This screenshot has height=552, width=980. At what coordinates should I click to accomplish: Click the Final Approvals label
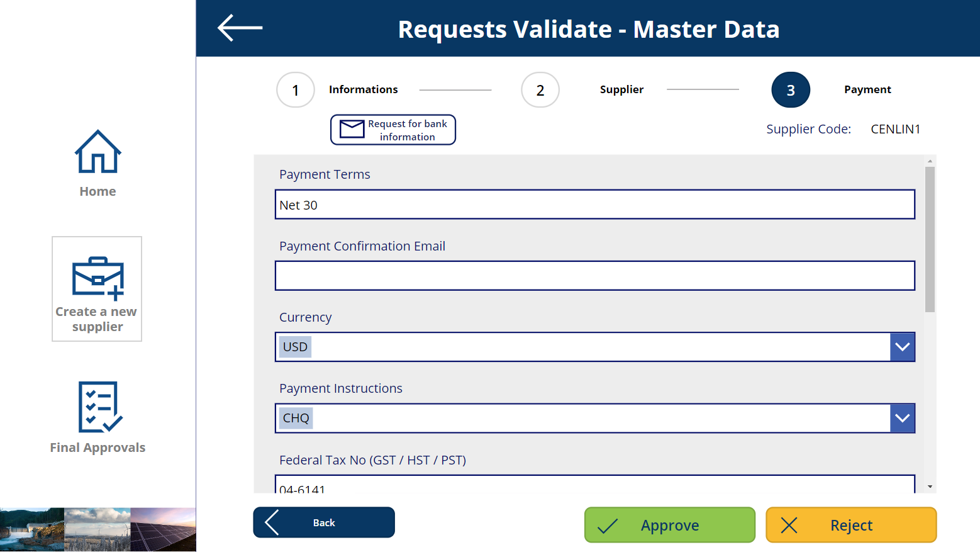click(x=97, y=448)
